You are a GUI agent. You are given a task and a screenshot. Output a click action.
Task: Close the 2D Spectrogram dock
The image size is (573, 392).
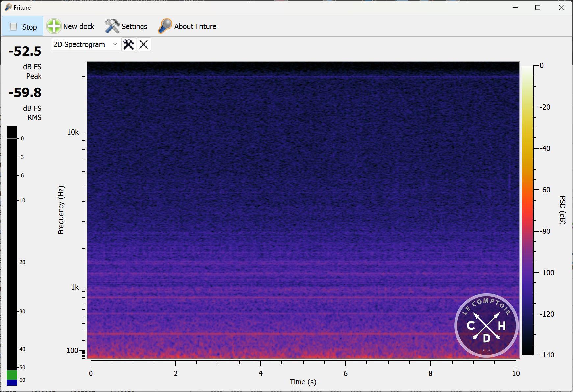point(143,45)
